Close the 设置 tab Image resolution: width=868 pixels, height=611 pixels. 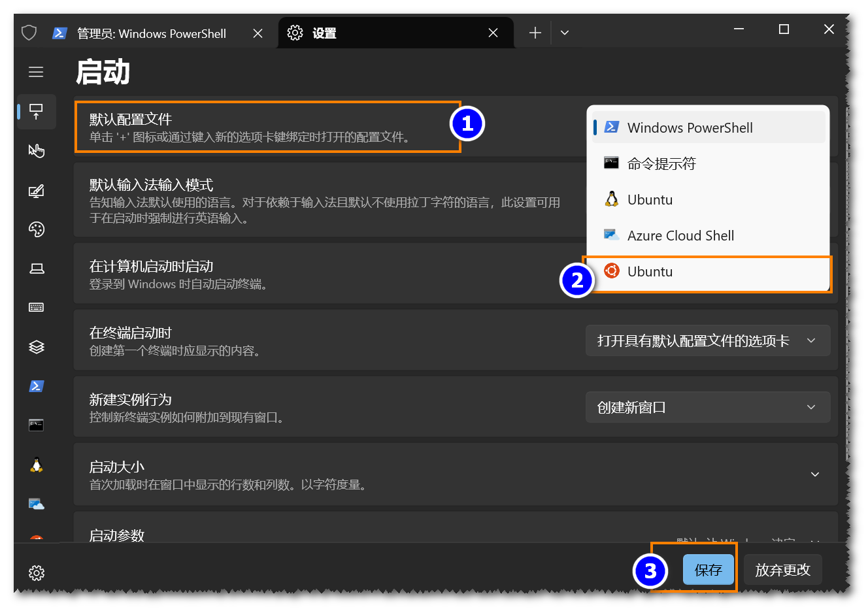[x=493, y=33]
